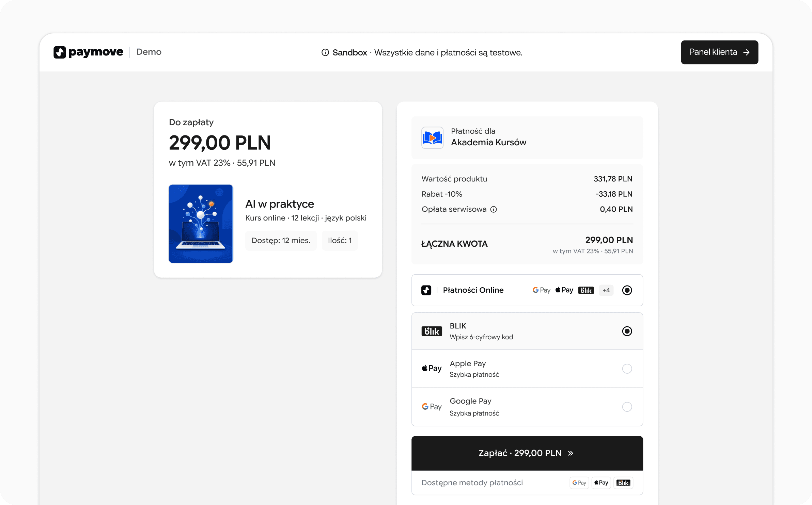Click the paymove wordmark link

tap(96, 52)
